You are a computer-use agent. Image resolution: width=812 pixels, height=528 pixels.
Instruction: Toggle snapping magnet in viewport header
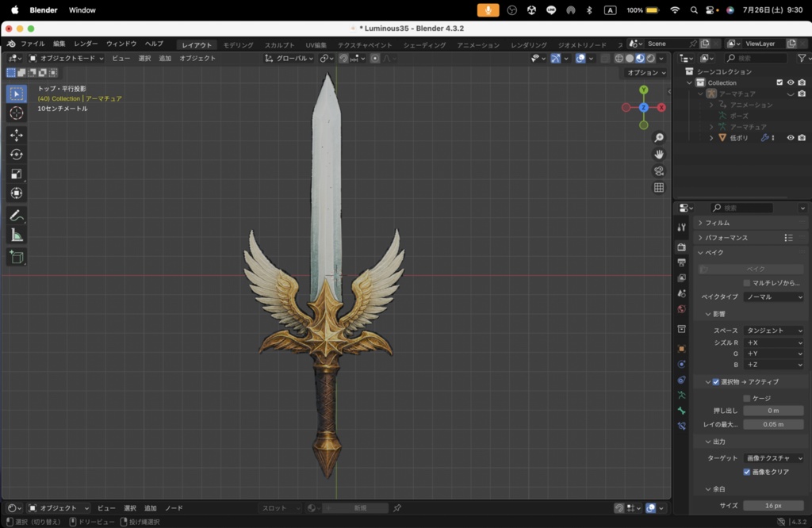click(343, 59)
